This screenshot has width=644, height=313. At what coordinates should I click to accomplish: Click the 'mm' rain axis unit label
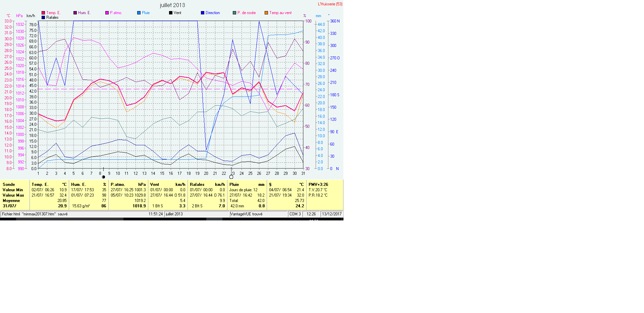click(x=318, y=16)
